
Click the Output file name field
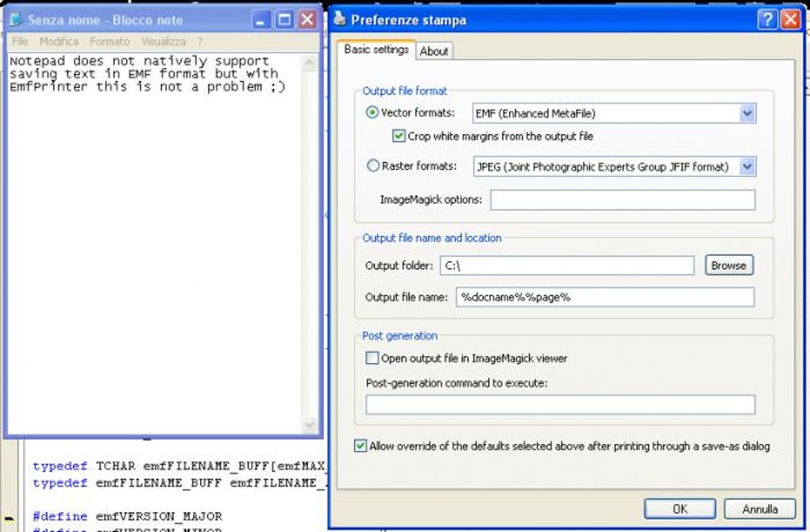(605, 297)
